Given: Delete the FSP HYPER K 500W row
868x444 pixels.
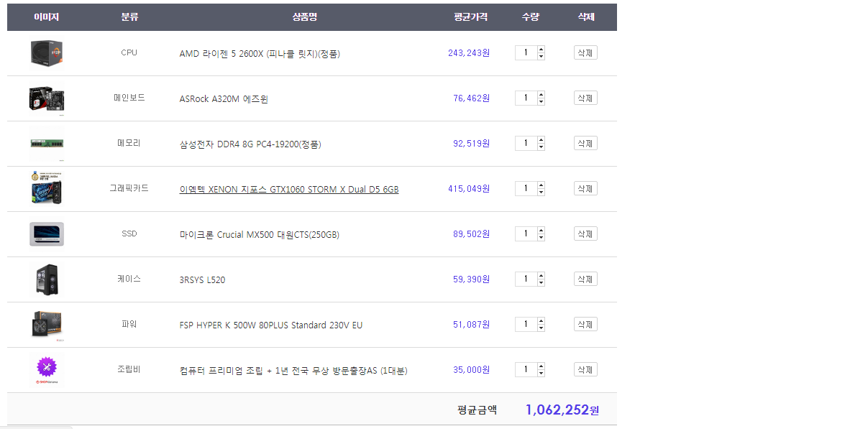Looking at the screenshot, I should pyautogui.click(x=585, y=324).
